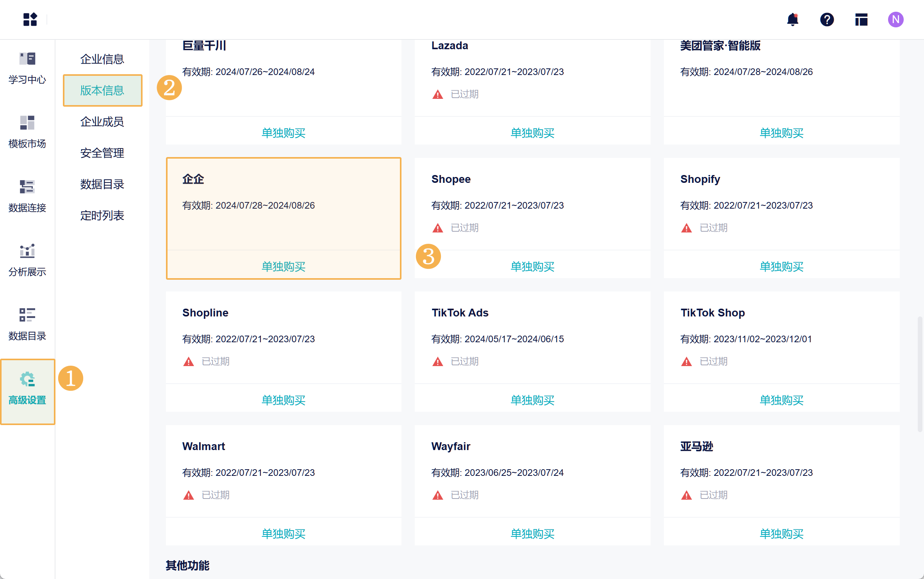Viewport: 924px width, 579px height.
Task: Open 定时列表 menu item
Action: point(102,215)
